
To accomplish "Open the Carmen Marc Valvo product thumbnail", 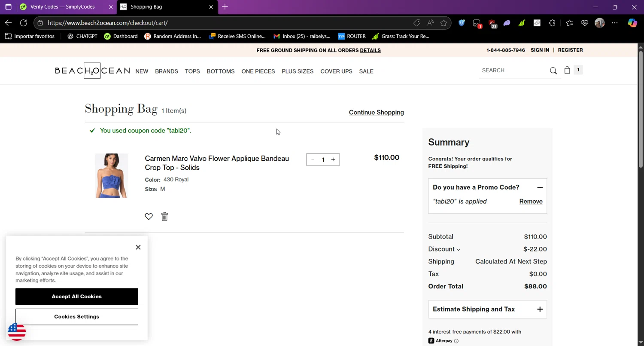I will pos(112,176).
